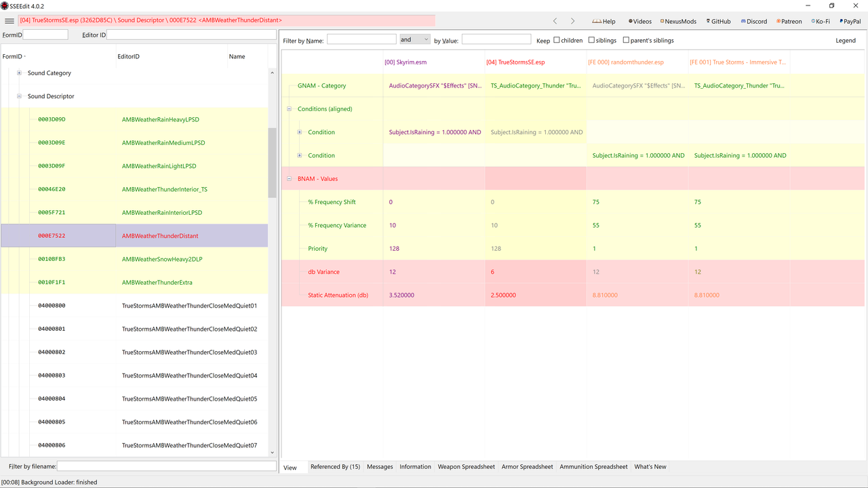Screen dimensions: 868x488
Task: Switch to Referenced By (15) tab
Action: pos(335,467)
